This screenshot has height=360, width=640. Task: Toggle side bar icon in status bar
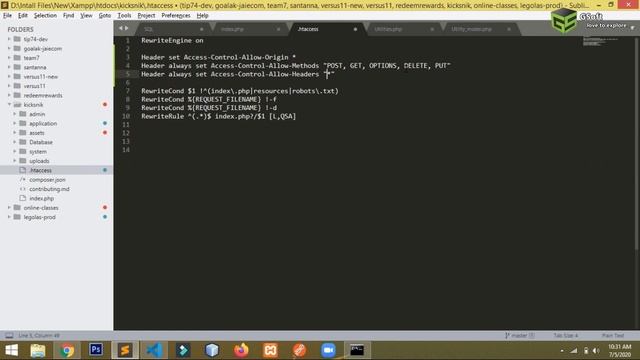point(9,336)
